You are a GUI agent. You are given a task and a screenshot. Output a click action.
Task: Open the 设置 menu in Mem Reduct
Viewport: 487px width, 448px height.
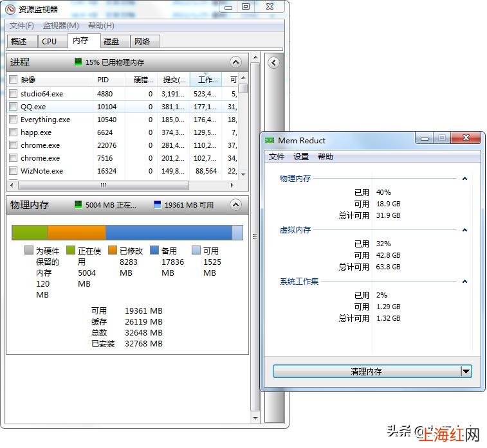click(301, 156)
